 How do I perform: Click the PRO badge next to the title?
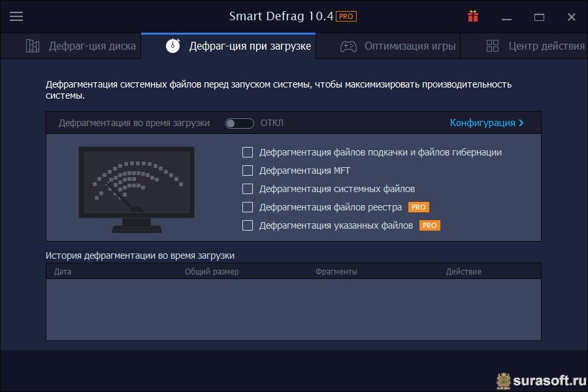coord(346,16)
